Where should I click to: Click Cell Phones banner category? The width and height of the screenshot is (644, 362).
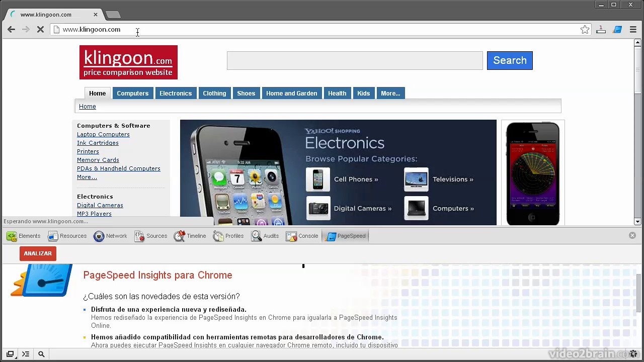[x=356, y=179]
